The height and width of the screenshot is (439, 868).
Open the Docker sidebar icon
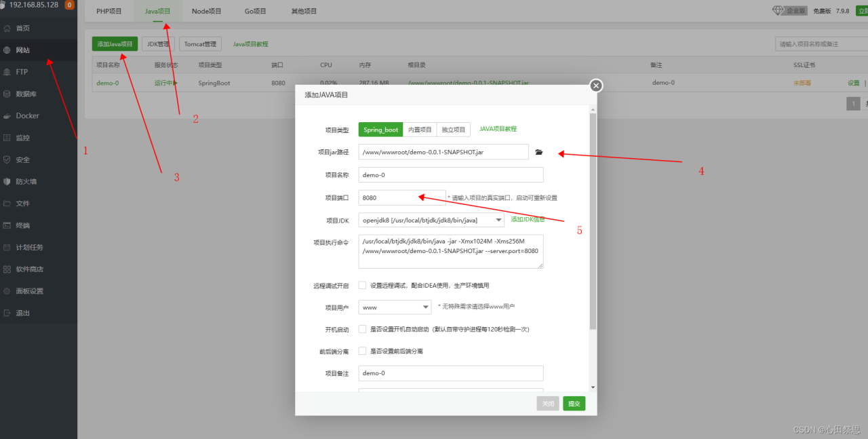[x=7, y=116]
